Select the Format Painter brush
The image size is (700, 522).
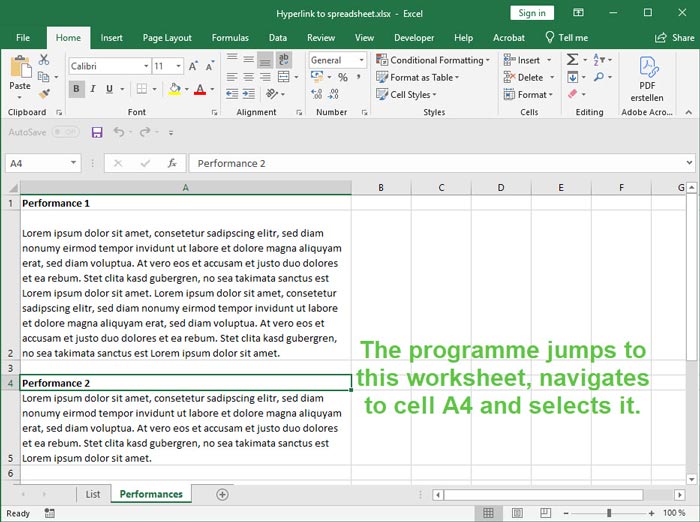point(44,94)
